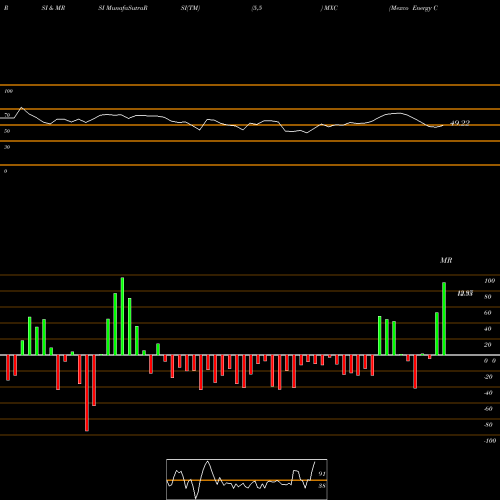
Task: Click the '80' label on MR axis
Action: pyautogui.click(x=488, y=297)
